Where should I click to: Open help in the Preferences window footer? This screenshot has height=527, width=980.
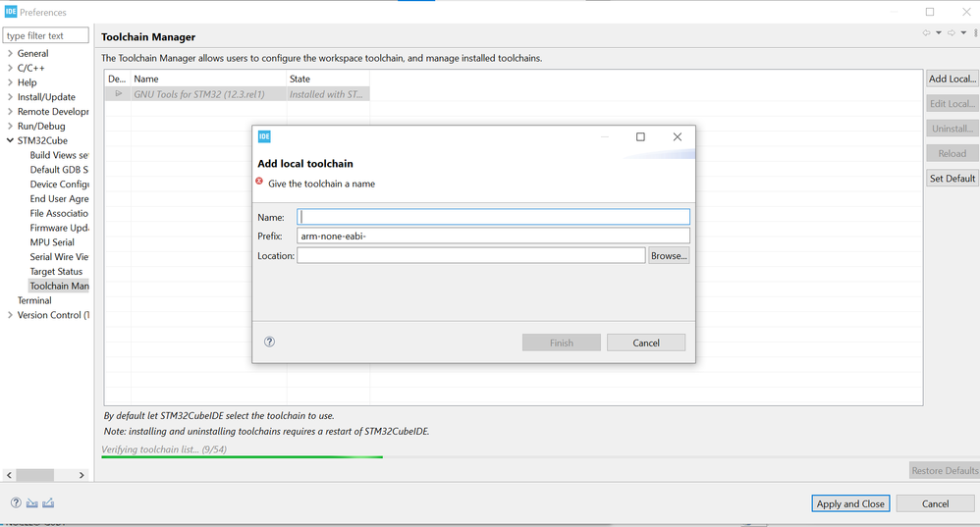(x=16, y=502)
